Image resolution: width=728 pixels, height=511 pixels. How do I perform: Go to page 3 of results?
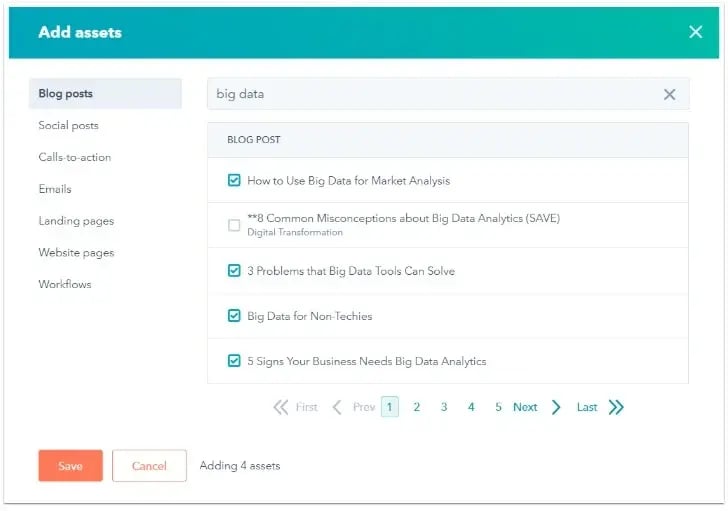tap(444, 407)
